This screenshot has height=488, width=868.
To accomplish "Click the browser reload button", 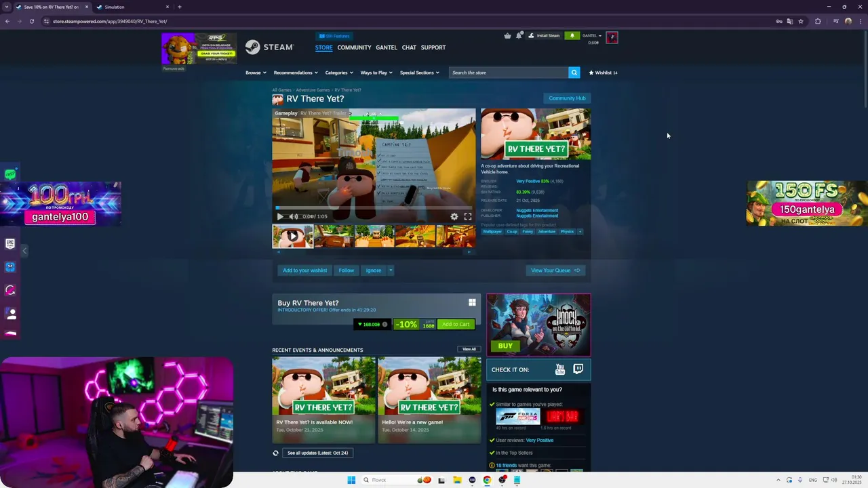I will tap(31, 21).
